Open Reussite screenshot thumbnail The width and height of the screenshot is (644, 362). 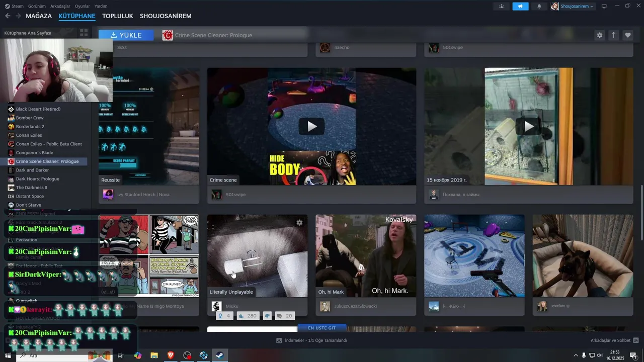149,126
